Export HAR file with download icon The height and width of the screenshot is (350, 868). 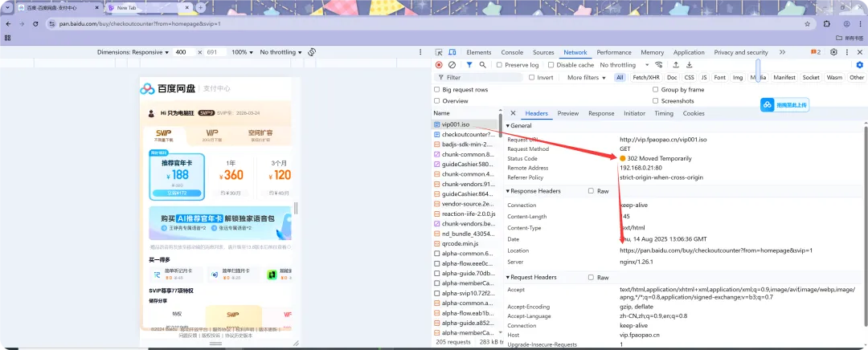[690, 65]
